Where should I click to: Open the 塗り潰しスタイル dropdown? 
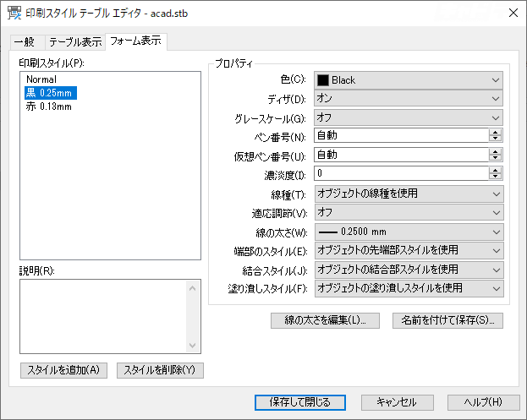tap(409, 288)
